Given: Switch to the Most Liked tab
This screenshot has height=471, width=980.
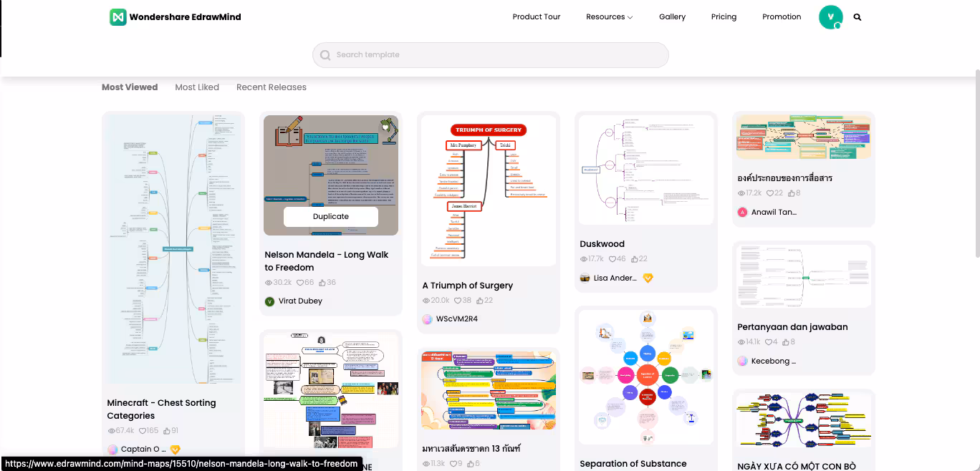Looking at the screenshot, I should [197, 87].
